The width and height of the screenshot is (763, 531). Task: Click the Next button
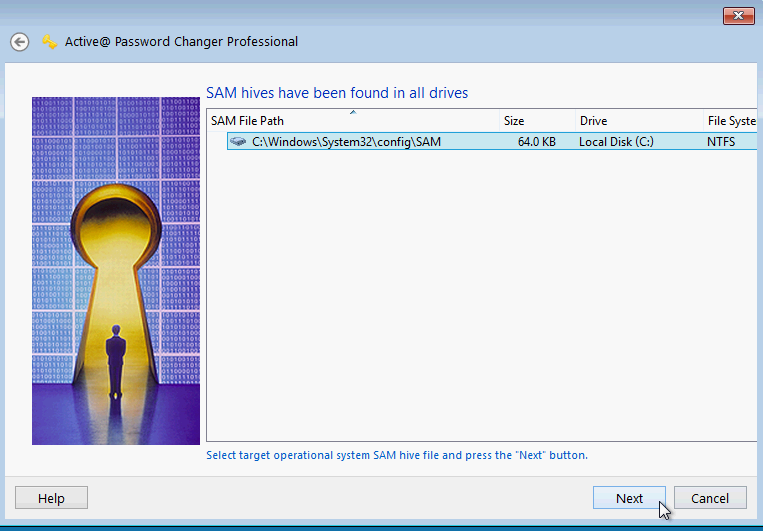629,498
